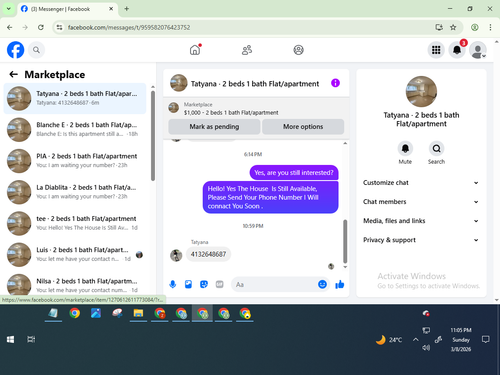The height and width of the screenshot is (375, 500).
Task: Open the Friends icon in top bar
Action: pos(247,50)
